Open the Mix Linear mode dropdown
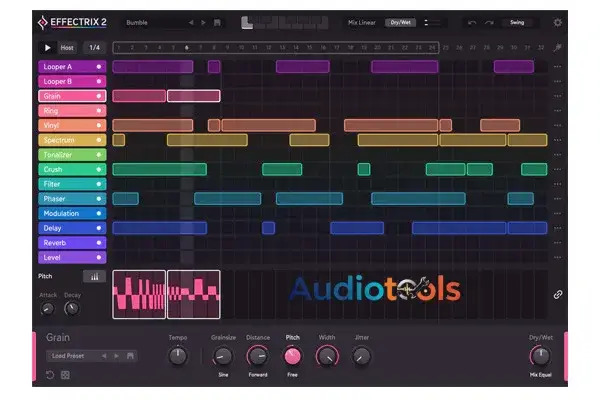Viewport: 600px width, 400px height. coord(362,23)
